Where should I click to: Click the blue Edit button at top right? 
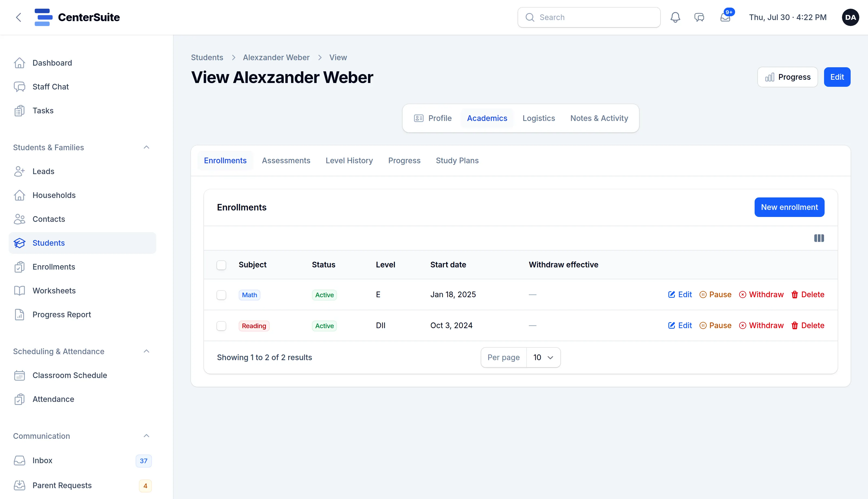837,77
